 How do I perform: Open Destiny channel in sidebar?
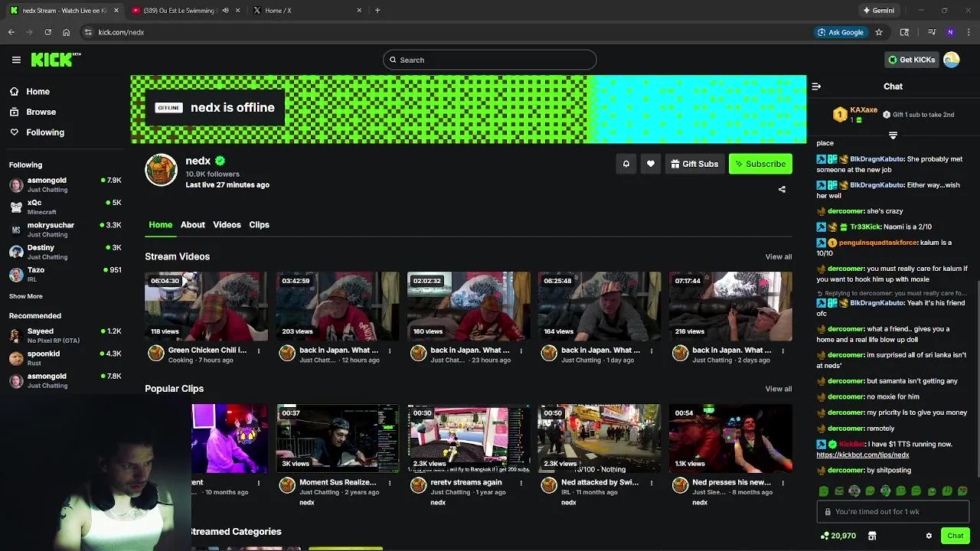tap(65, 252)
